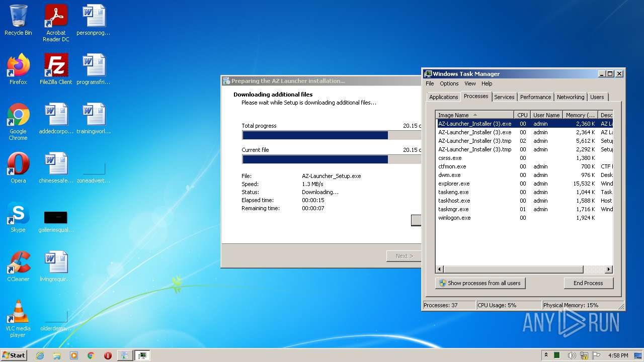Switch to the Users tab
Viewport: 644px width, 362px height.
597,97
